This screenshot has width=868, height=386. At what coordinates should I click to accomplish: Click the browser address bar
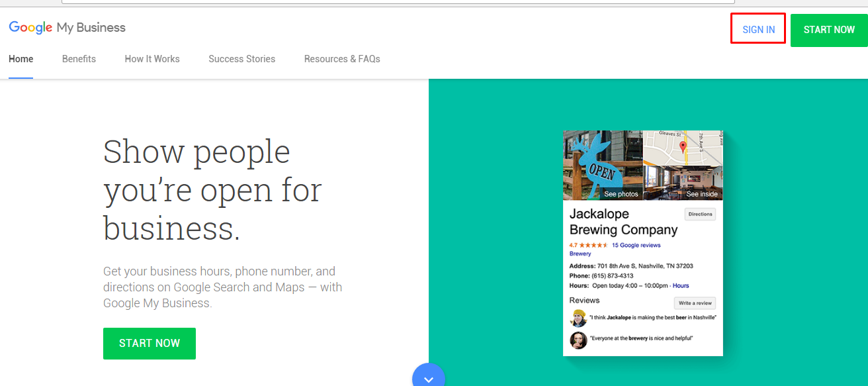pos(397,2)
